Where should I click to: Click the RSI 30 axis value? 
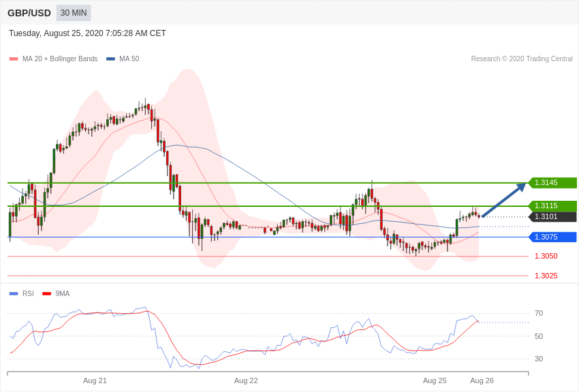click(x=539, y=359)
